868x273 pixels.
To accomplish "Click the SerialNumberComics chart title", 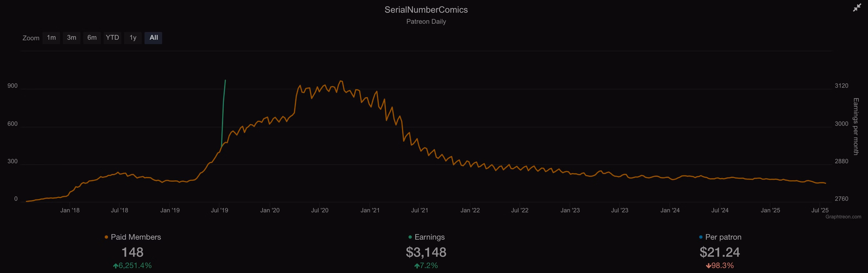I will coord(426,10).
